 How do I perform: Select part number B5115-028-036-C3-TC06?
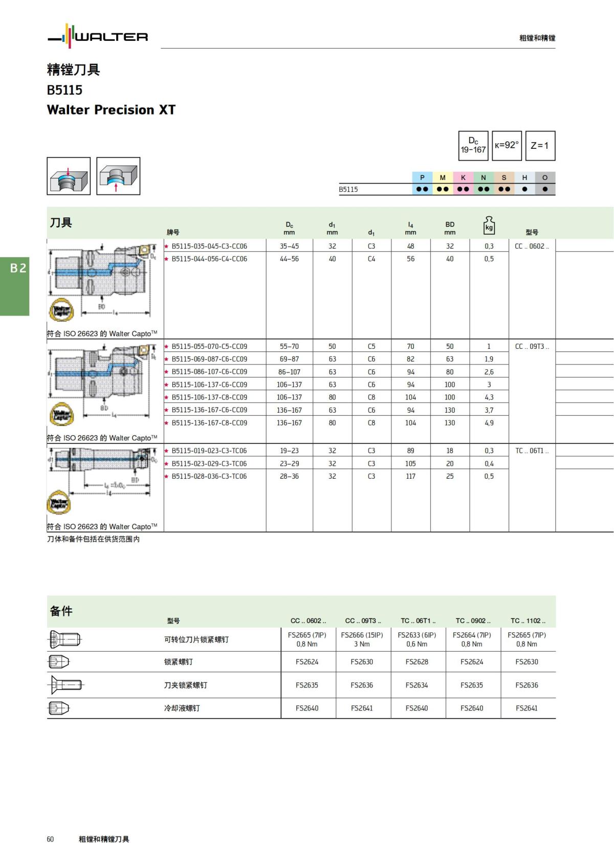tap(209, 476)
